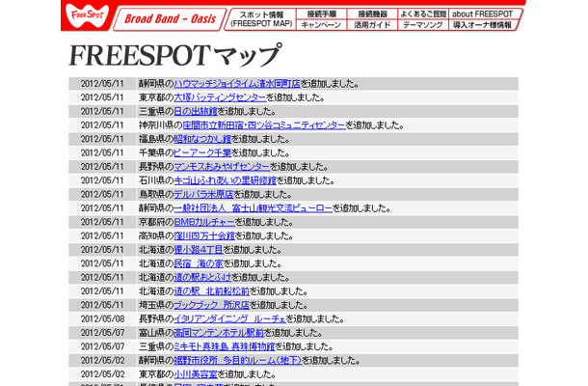Viewport: 588px width, 386px height.
Task: Click the FREESPOTマップ page heading
Action: click(x=174, y=55)
